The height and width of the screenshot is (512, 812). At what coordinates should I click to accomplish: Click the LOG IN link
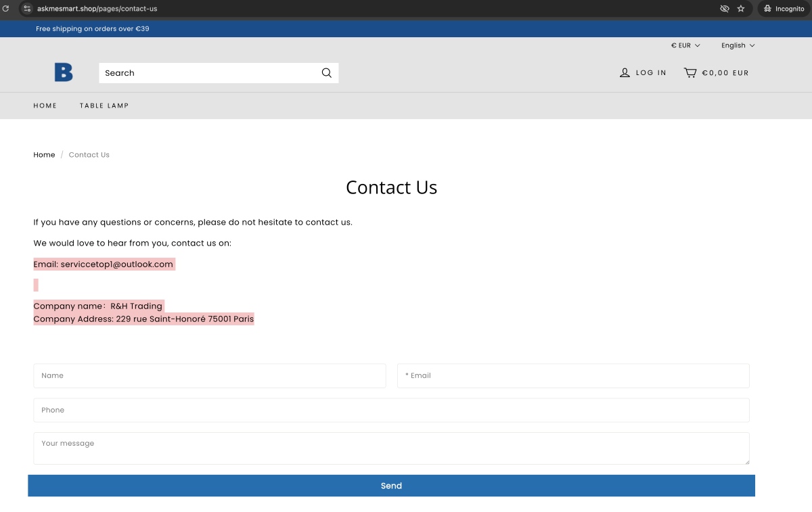pyautogui.click(x=650, y=72)
